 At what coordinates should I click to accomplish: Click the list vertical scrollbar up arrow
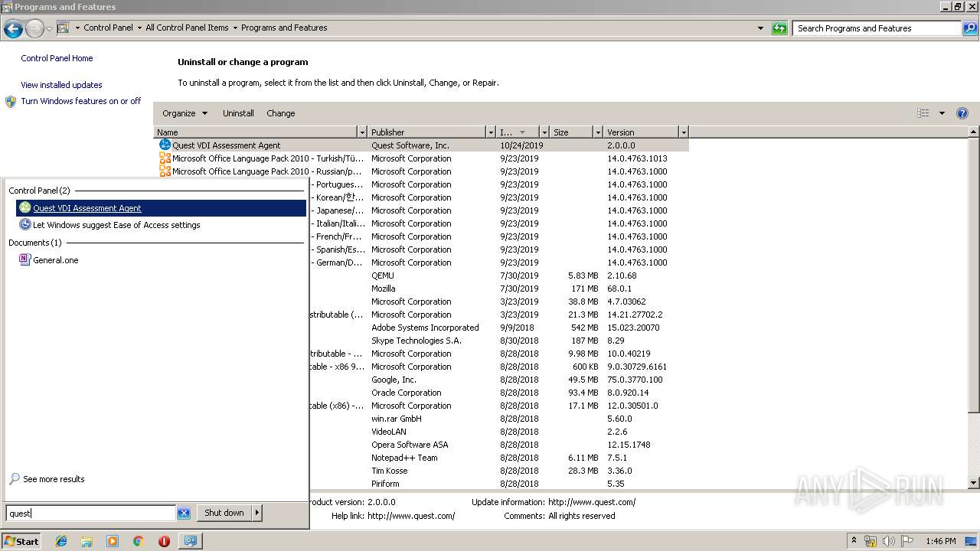[974, 132]
